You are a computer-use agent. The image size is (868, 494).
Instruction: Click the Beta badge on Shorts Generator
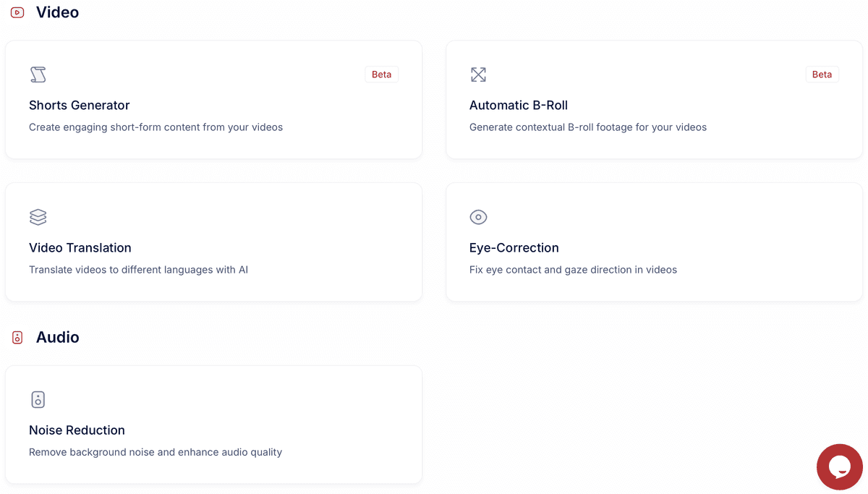pyautogui.click(x=381, y=74)
